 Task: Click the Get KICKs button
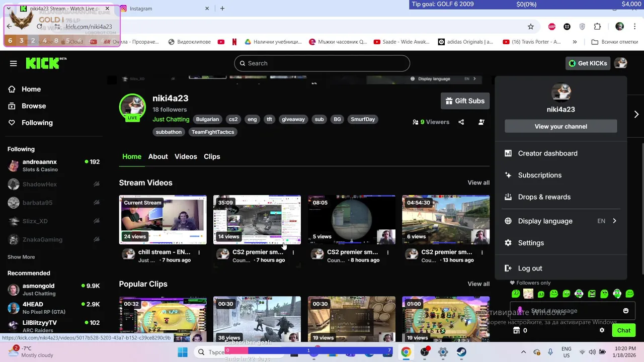tap(588, 63)
